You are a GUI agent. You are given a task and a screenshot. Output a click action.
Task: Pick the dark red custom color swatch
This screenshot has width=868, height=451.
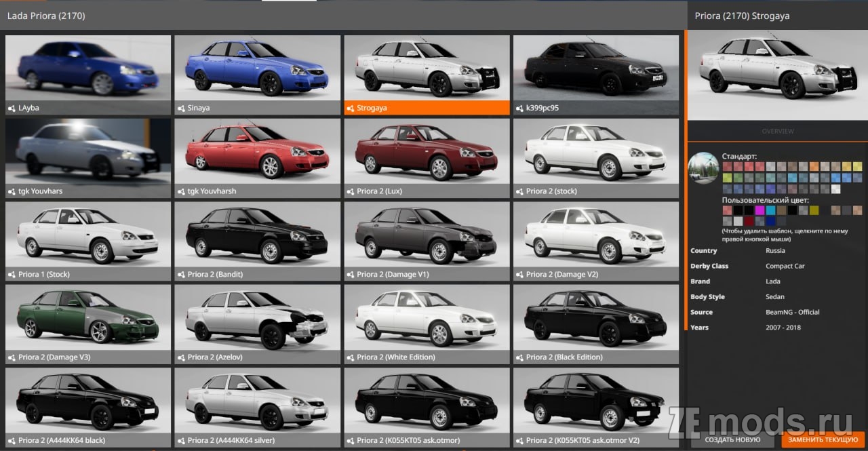749,221
